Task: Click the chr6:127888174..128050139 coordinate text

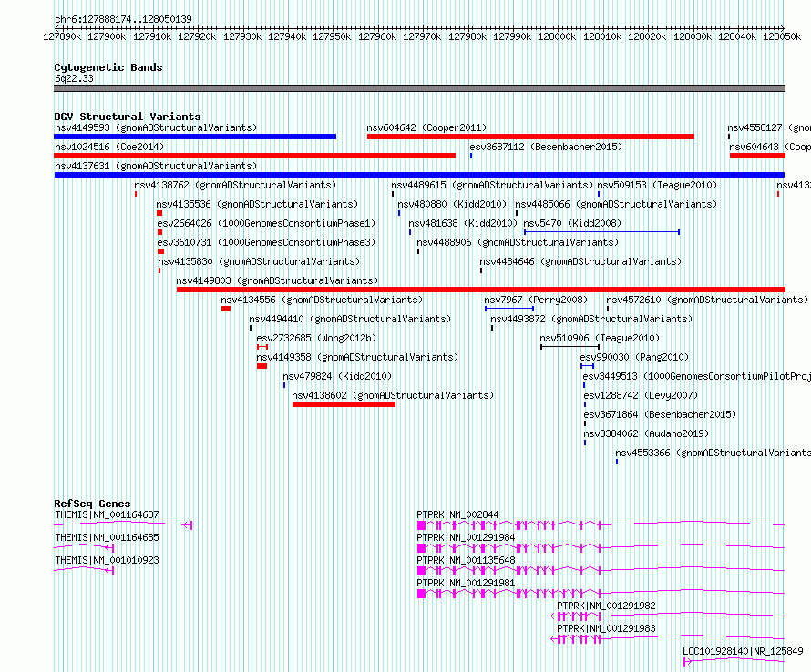Action: pyautogui.click(x=123, y=19)
